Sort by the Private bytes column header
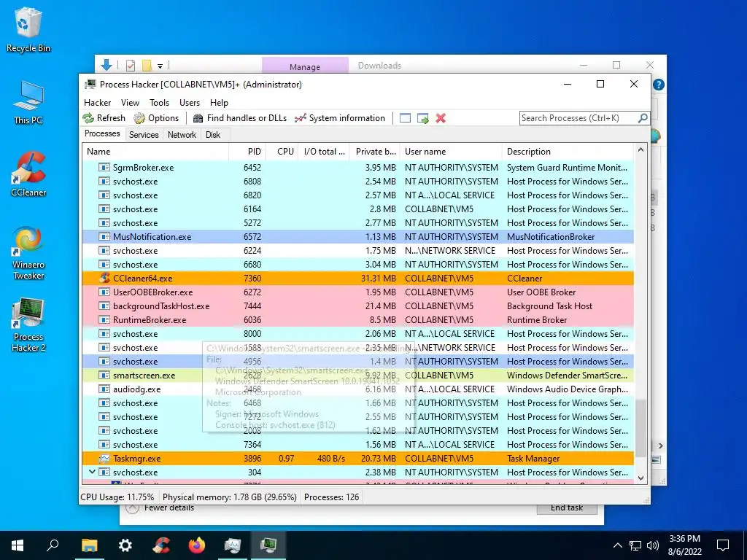 375,152
